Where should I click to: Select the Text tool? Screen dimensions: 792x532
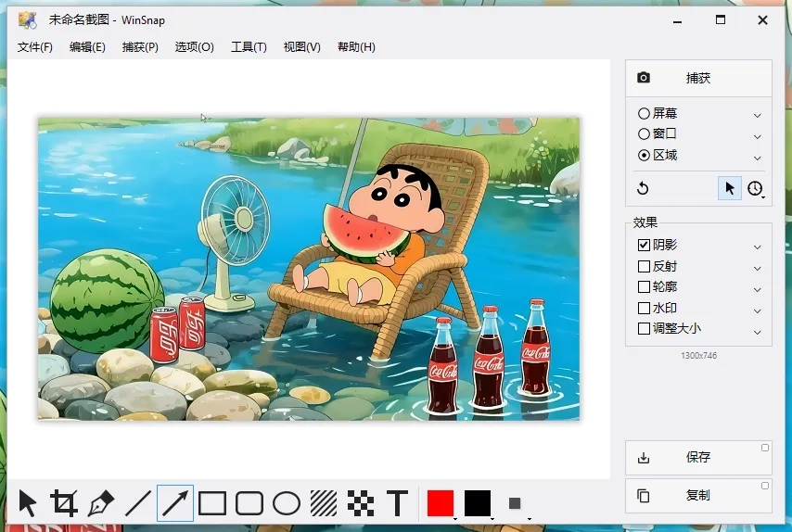coord(398,503)
